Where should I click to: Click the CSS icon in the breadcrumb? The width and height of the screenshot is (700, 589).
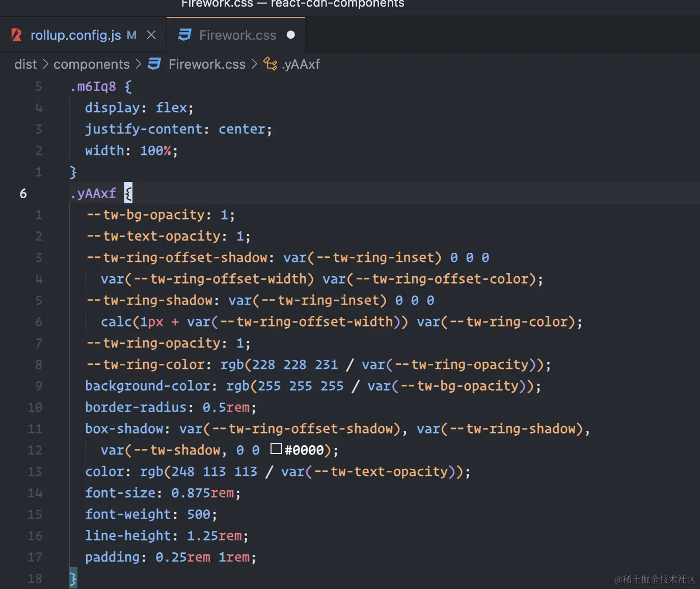154,64
